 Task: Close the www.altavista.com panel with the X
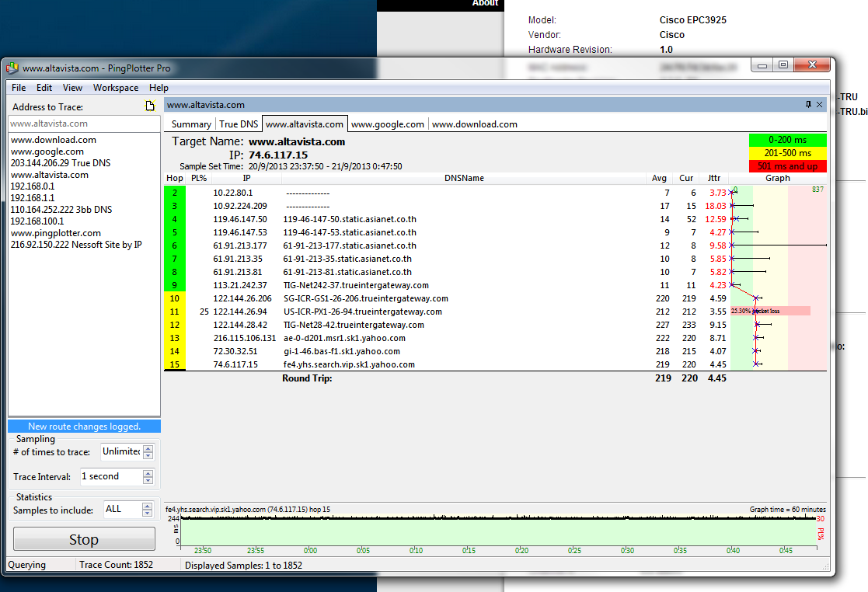point(819,105)
